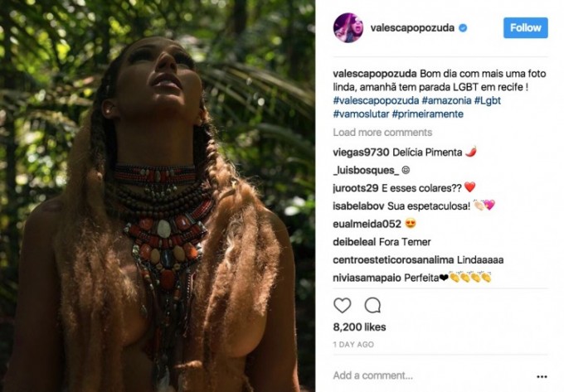564x392 pixels.
Task: Click the comment speech bubble icon
Action: [x=372, y=305]
